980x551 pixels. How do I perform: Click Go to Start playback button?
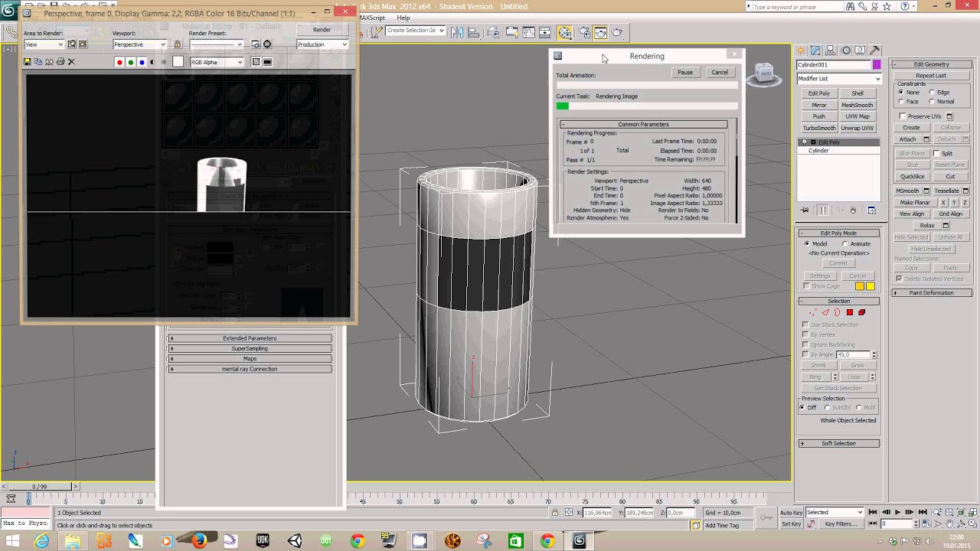874,512
